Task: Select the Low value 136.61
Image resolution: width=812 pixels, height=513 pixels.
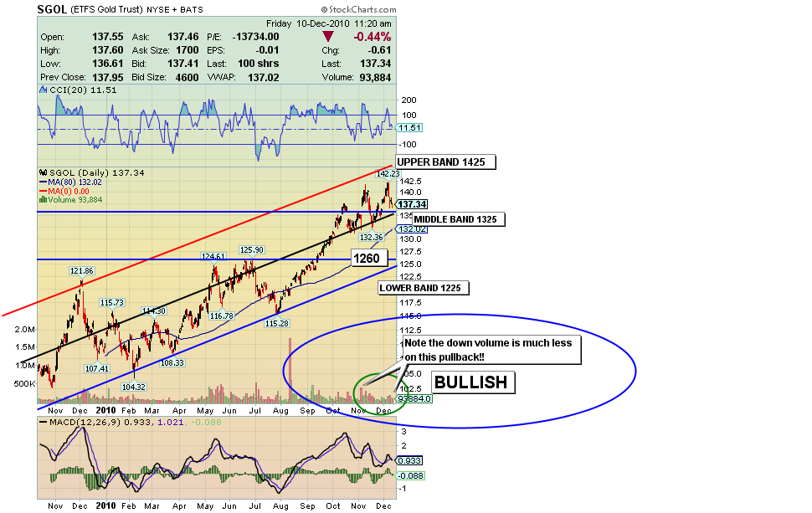Action: 108,64
